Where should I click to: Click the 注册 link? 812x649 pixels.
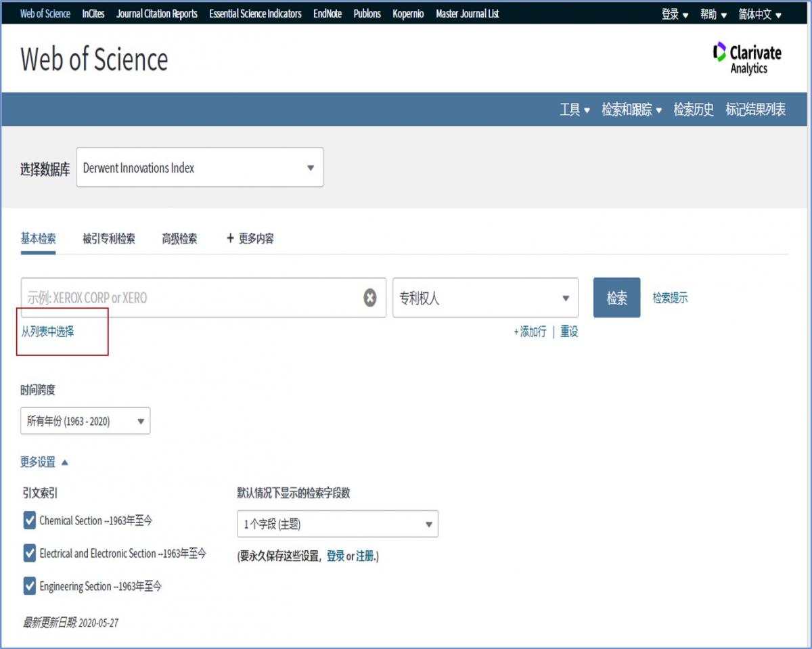[365, 556]
